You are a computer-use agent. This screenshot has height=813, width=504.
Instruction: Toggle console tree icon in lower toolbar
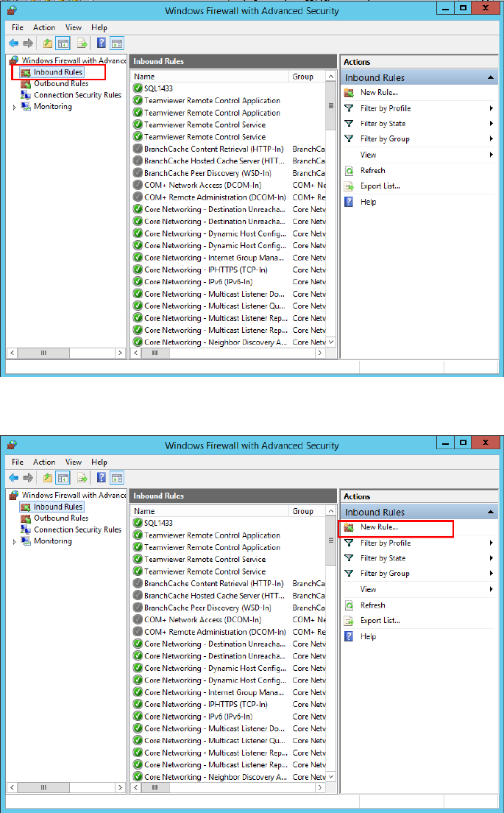pos(63,478)
